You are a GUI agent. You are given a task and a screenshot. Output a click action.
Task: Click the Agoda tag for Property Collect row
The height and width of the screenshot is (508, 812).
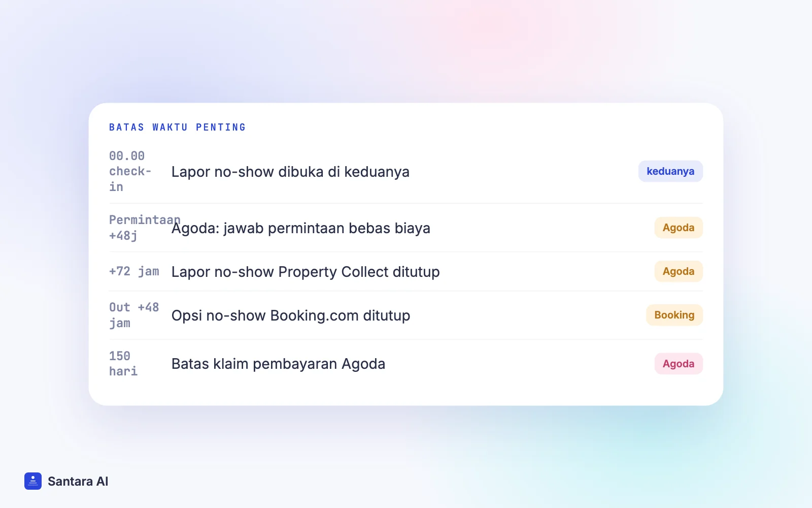tap(679, 271)
